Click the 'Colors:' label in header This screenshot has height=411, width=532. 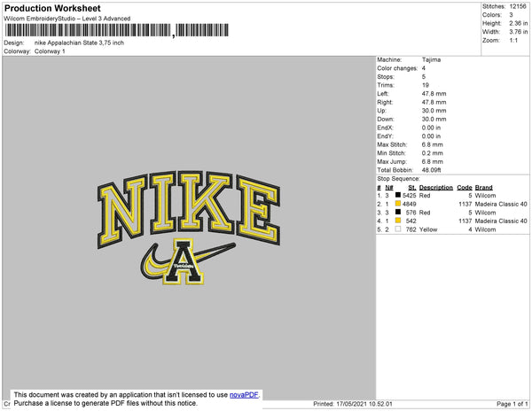tap(492, 15)
